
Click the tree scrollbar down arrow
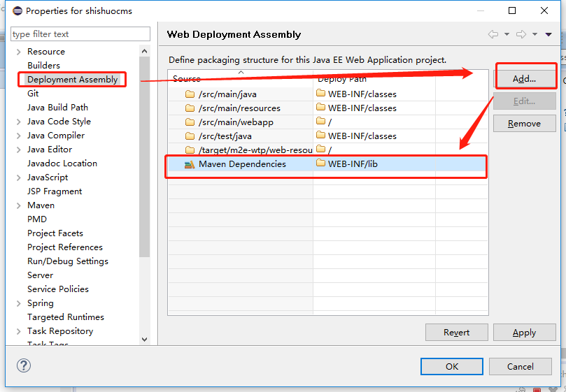click(x=144, y=340)
